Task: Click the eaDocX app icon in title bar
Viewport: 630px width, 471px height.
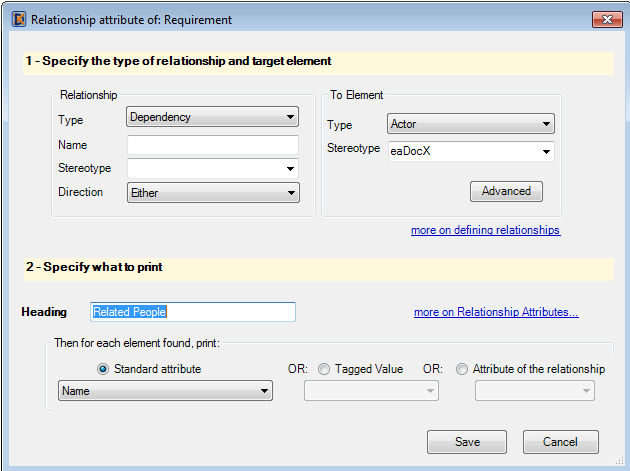Action: point(18,19)
